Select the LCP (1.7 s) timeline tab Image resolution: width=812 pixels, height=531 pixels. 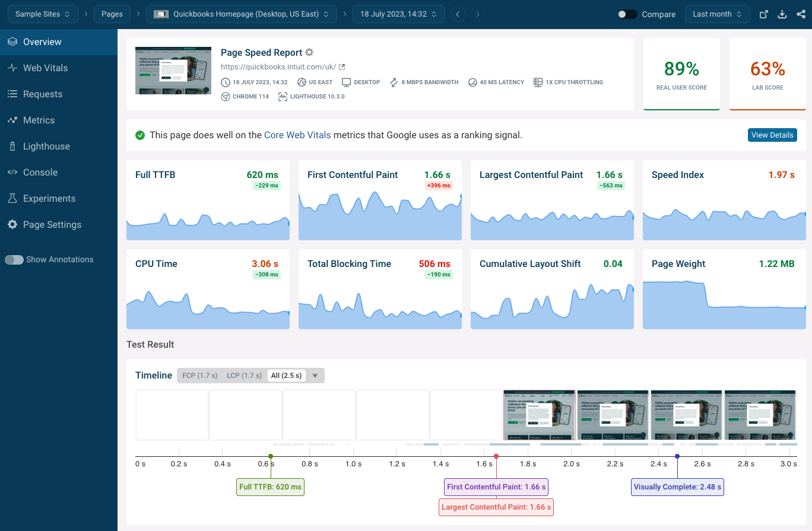(x=244, y=376)
